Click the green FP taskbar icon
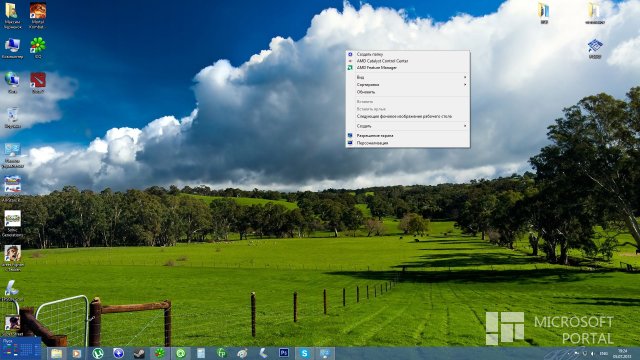The width and height of the screenshot is (640, 360). coord(222,353)
